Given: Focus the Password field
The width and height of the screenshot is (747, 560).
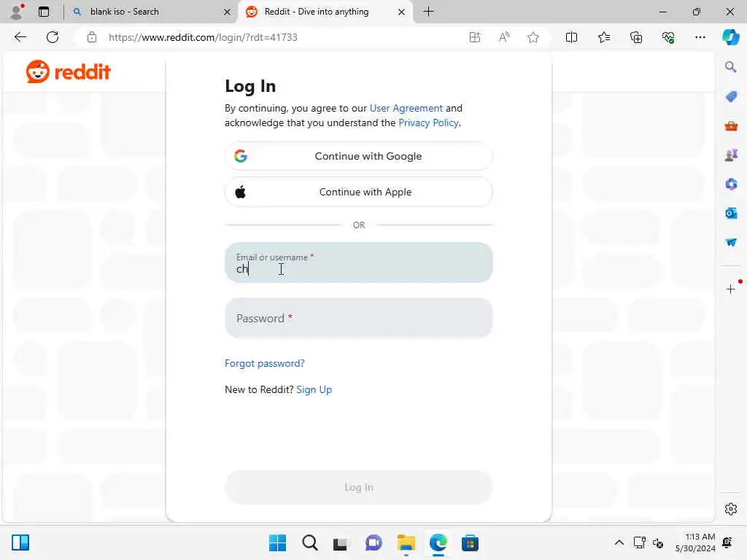Looking at the screenshot, I should pos(358,318).
